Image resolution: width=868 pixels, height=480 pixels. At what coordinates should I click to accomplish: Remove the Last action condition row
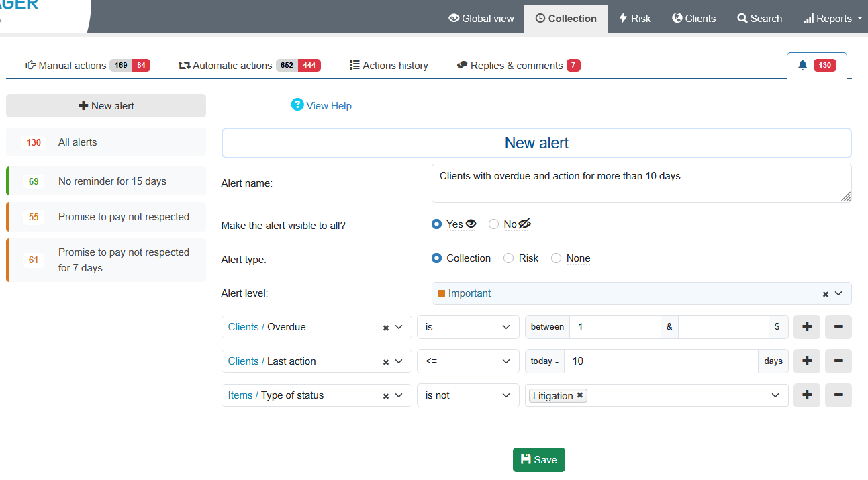tap(838, 361)
